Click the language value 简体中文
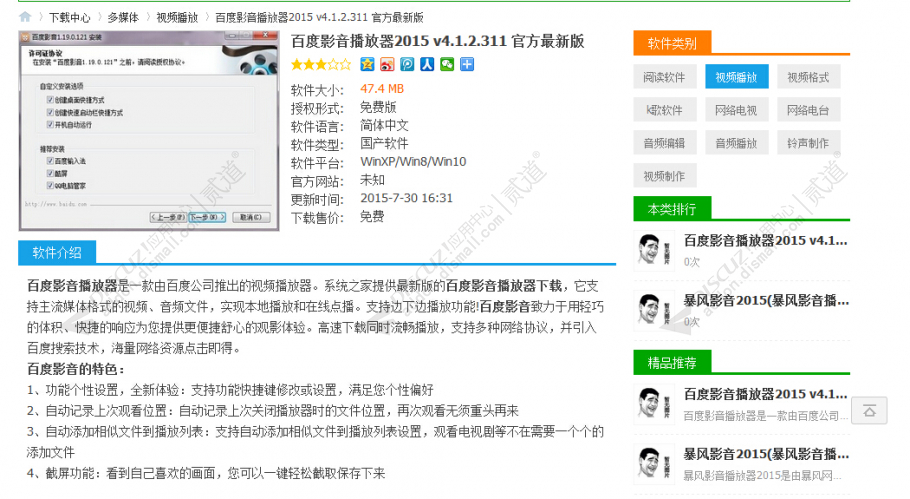910x499 pixels. (x=384, y=125)
